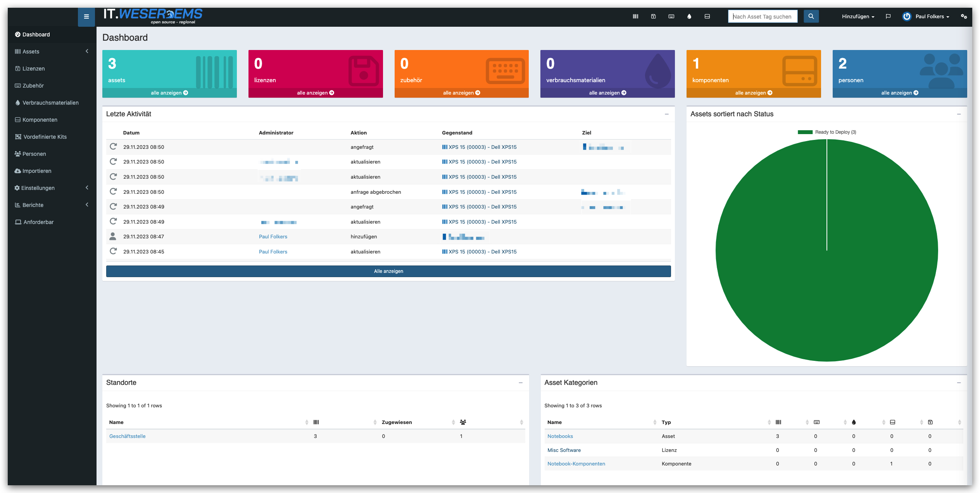Click the wide 'Alle anzeigen' activity button
Screen dimensions: 980x493
pos(388,271)
